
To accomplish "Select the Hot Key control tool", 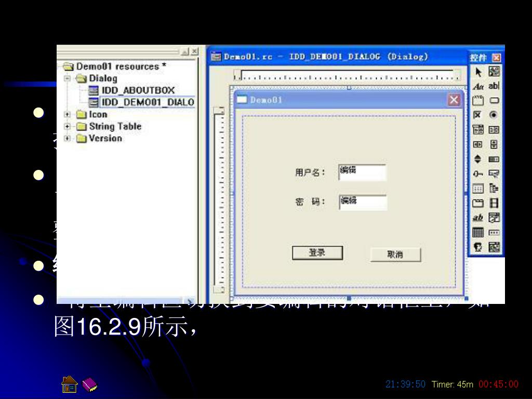I will (x=494, y=174).
